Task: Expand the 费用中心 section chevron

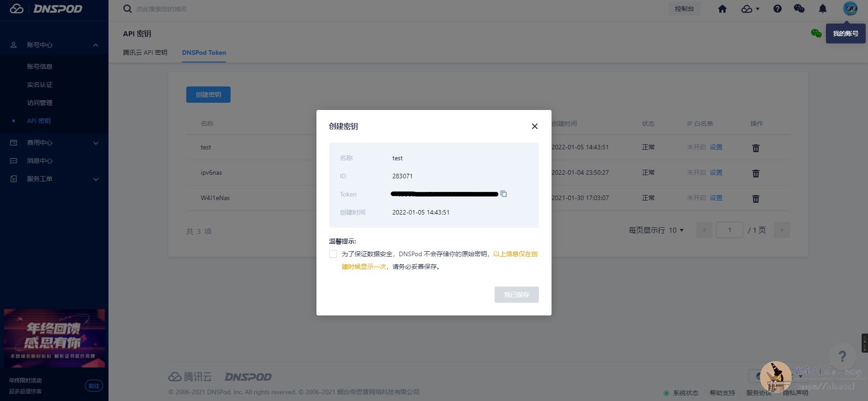Action: pyautogui.click(x=96, y=143)
